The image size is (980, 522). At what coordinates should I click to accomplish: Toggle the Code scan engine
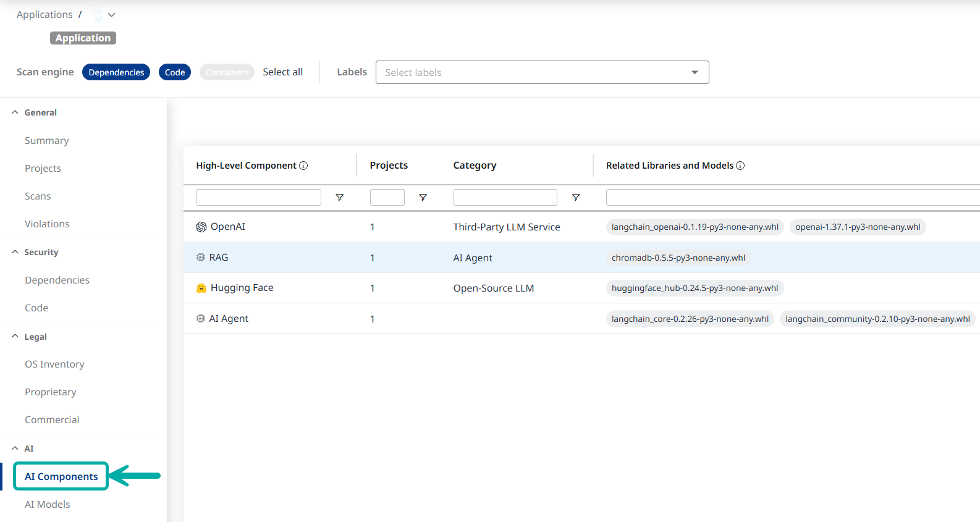click(x=175, y=72)
